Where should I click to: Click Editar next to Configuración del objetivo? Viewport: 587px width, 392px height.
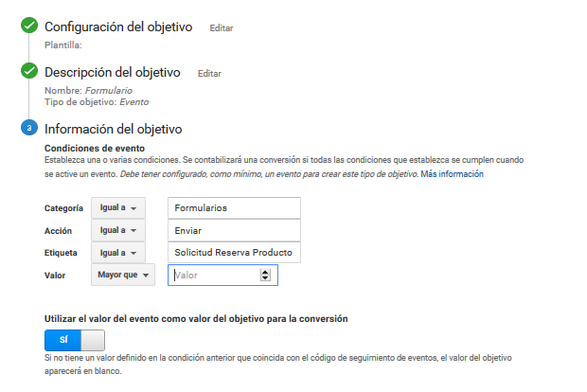[222, 28]
